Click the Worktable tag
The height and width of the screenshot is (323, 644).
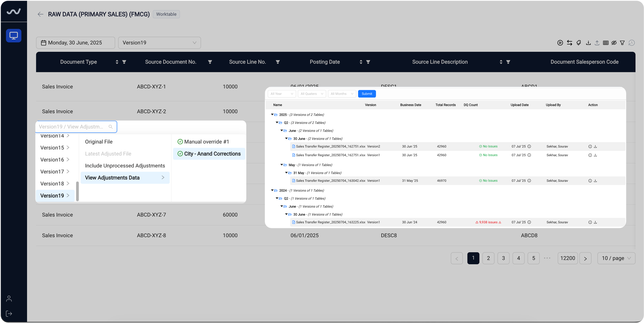166,14
